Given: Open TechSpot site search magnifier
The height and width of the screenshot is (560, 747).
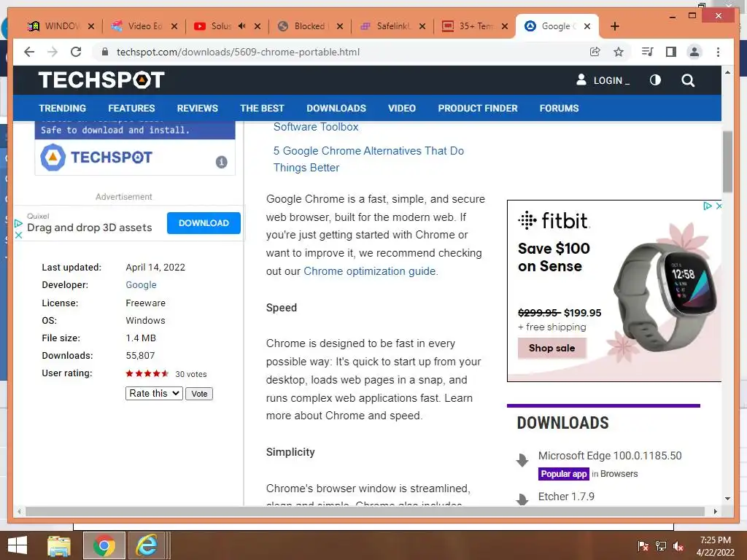Looking at the screenshot, I should click(688, 80).
